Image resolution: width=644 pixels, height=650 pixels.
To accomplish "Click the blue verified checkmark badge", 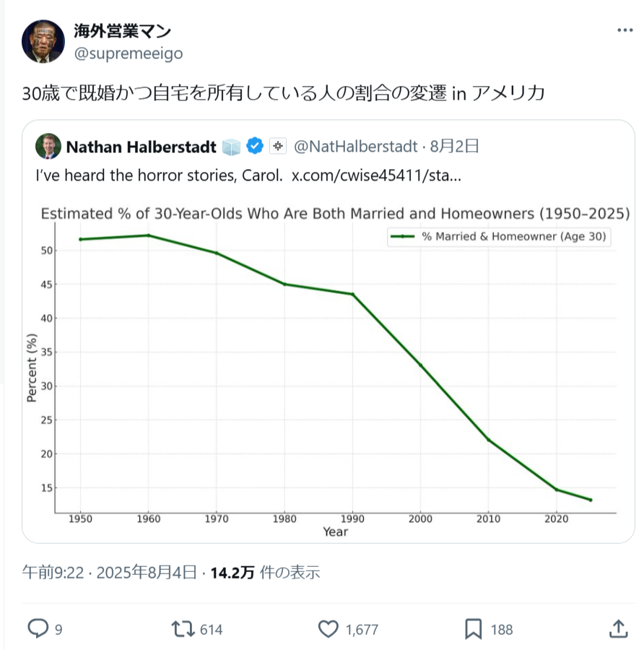I will (255, 147).
